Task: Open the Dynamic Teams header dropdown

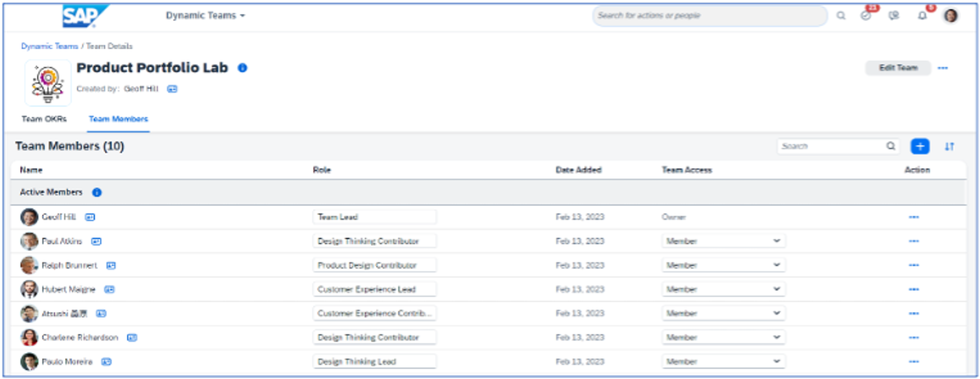Action: [205, 16]
